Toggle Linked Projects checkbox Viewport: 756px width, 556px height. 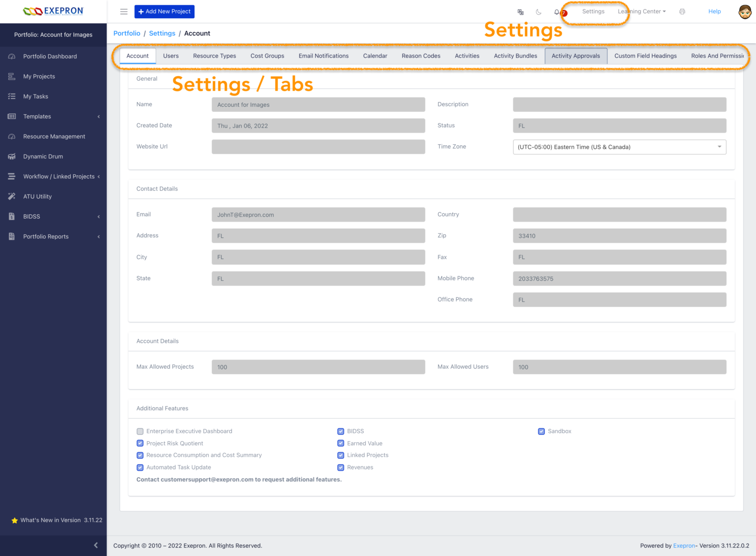tap(341, 456)
